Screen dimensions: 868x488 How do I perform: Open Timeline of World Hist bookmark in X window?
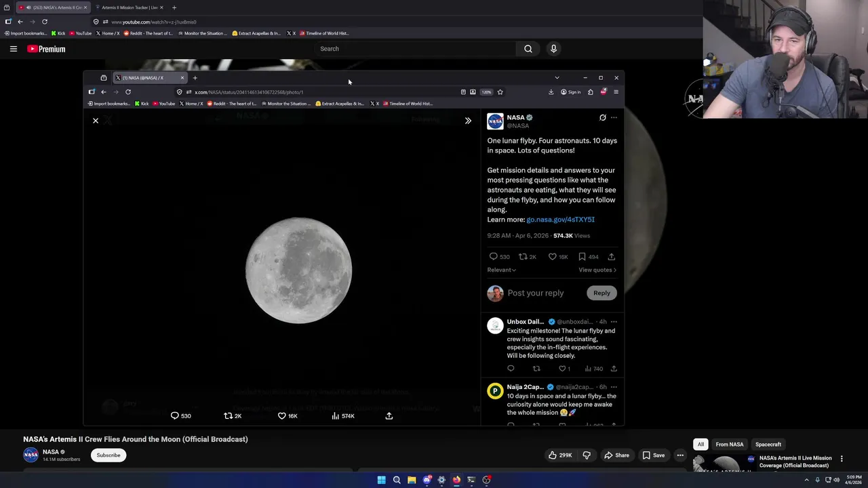[x=408, y=104]
